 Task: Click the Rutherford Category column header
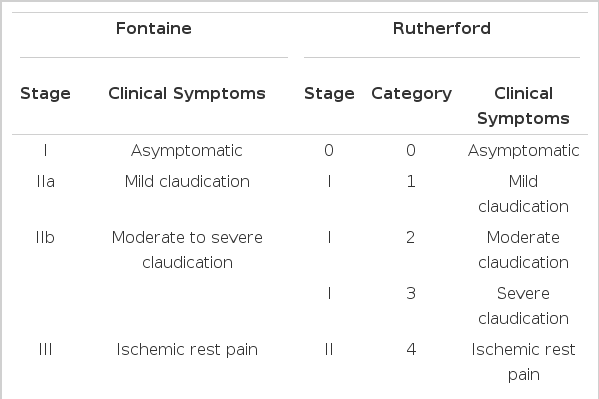[x=411, y=94]
